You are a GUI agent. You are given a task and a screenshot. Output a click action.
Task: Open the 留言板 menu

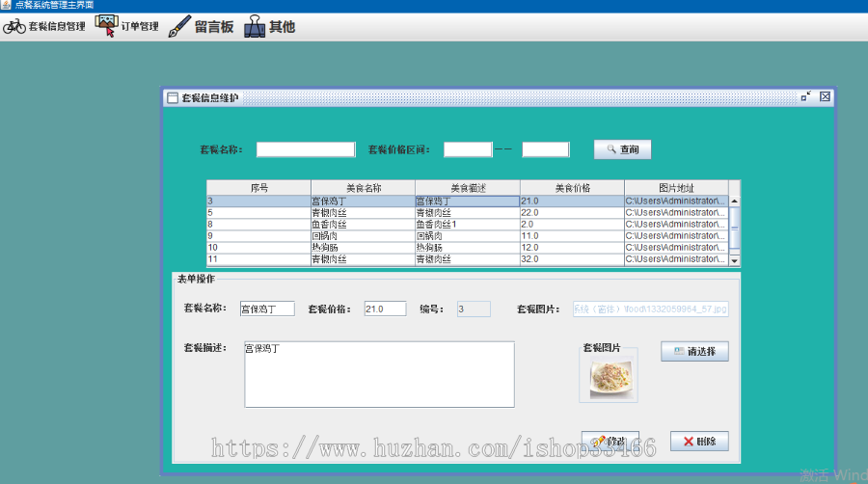click(213, 27)
